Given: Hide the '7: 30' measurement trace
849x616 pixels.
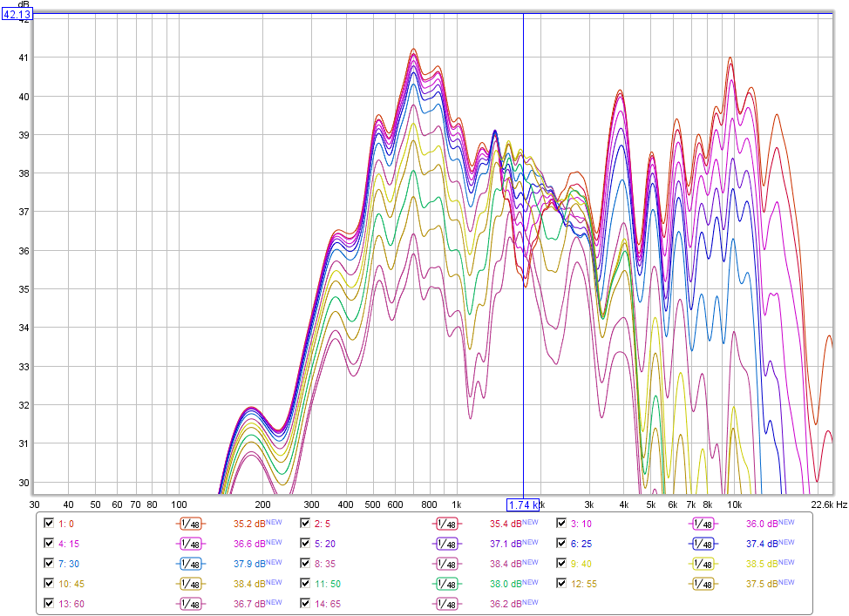Looking at the screenshot, I should pos(49,563).
